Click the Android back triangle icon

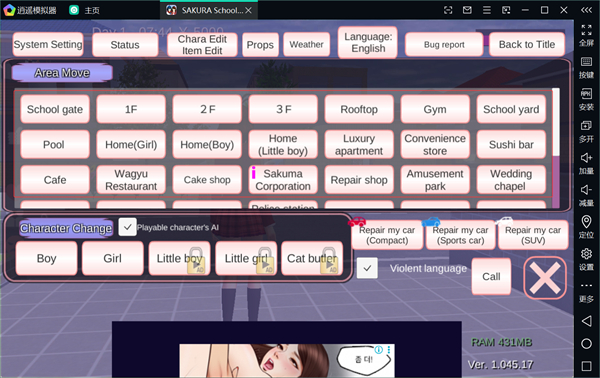586,321
